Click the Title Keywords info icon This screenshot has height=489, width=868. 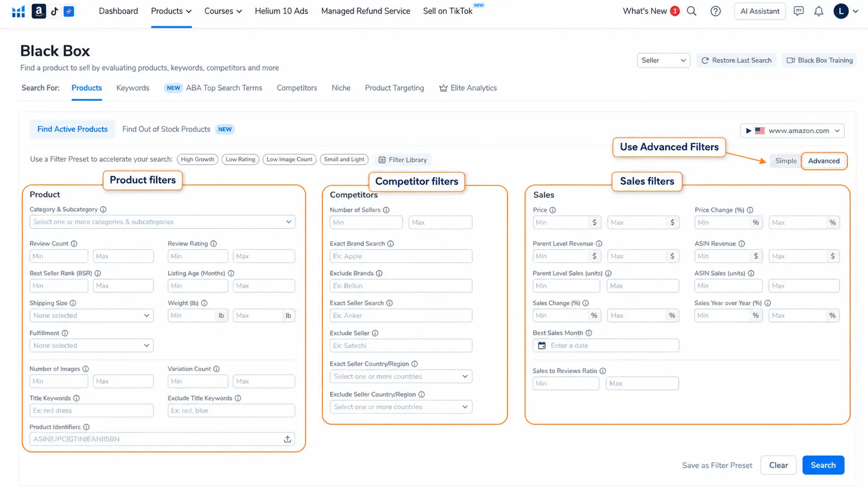click(76, 398)
